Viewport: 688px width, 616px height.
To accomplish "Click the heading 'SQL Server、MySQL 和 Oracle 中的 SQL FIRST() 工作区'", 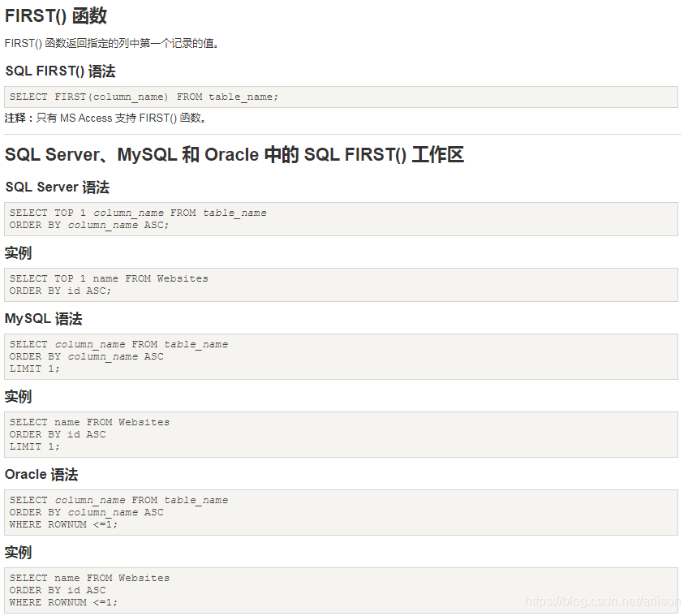I will pyautogui.click(x=234, y=155).
